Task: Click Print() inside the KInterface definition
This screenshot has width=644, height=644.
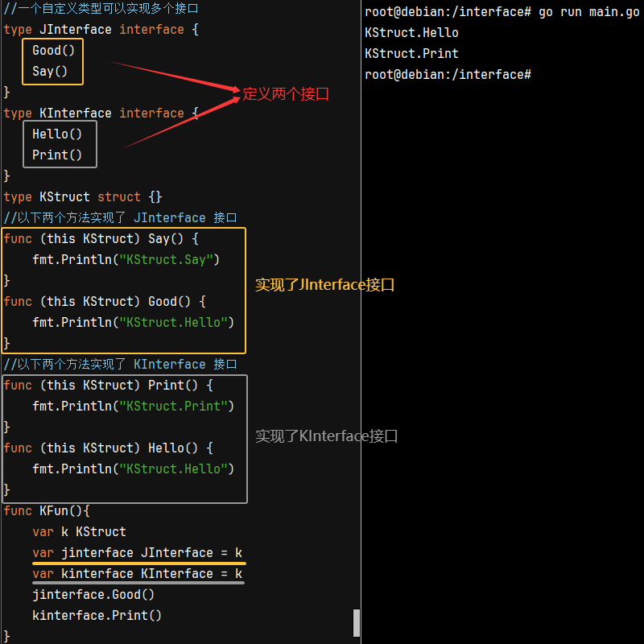Action: (57, 155)
